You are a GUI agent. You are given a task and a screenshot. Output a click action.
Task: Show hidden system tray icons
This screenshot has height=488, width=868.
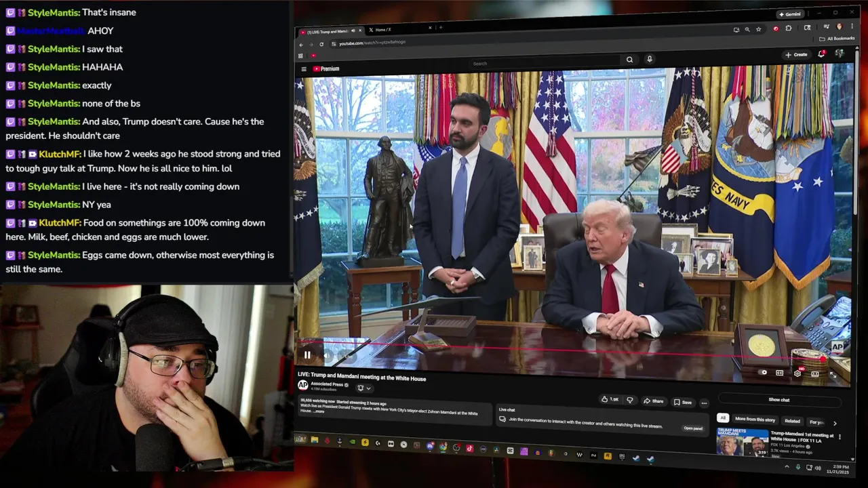(787, 467)
